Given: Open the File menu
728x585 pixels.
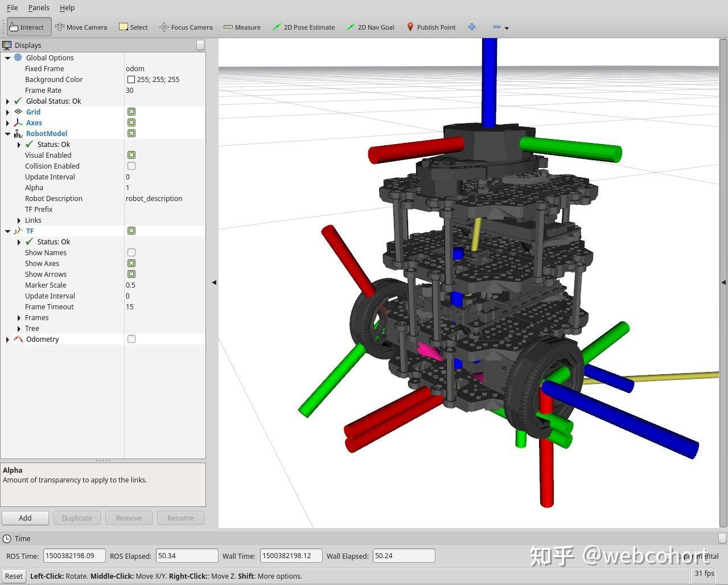Looking at the screenshot, I should tap(12, 7).
